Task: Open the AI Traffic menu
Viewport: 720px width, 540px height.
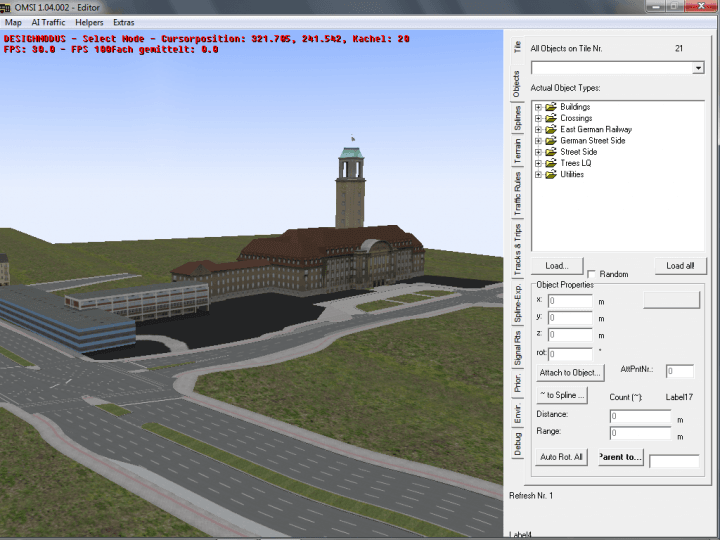Action: pos(48,22)
